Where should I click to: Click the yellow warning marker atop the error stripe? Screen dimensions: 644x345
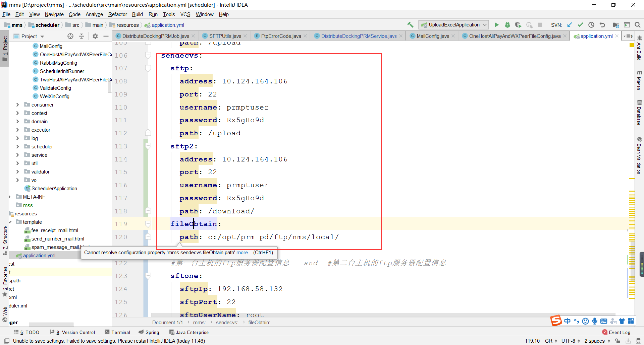pyautogui.click(x=632, y=45)
